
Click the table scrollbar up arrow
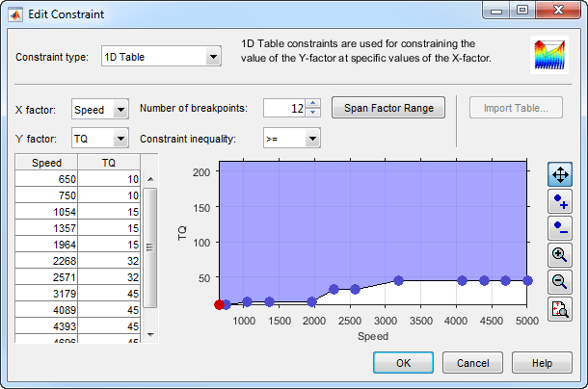[150, 179]
